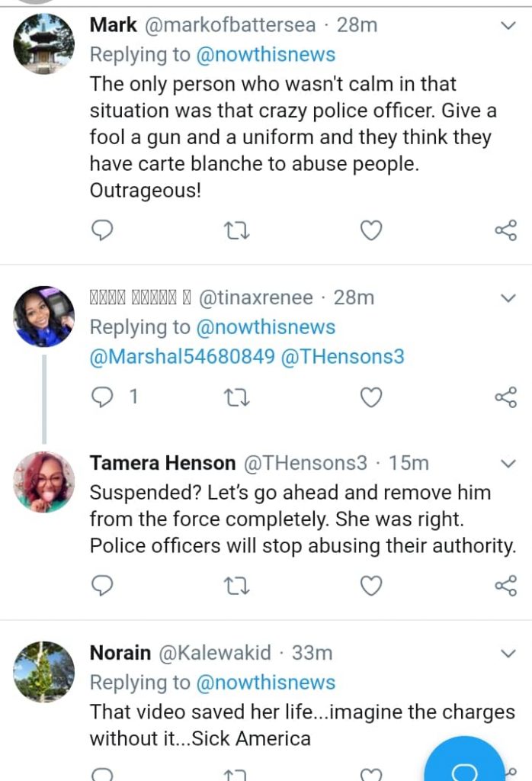Share Tamera Henson's tweet
532x781 pixels.
tap(505, 585)
